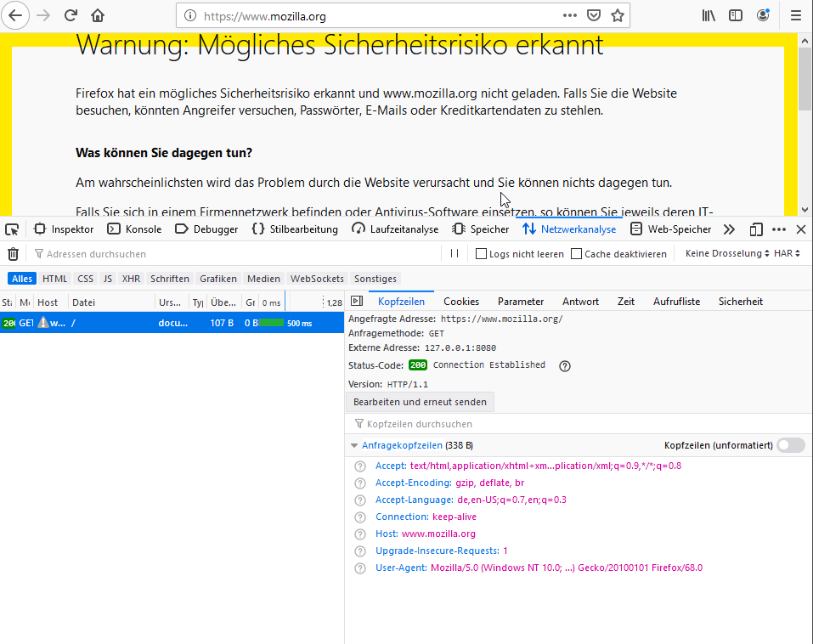Select the Netzwerkanalyse tool tab
The width and height of the screenshot is (813, 644).
click(569, 229)
